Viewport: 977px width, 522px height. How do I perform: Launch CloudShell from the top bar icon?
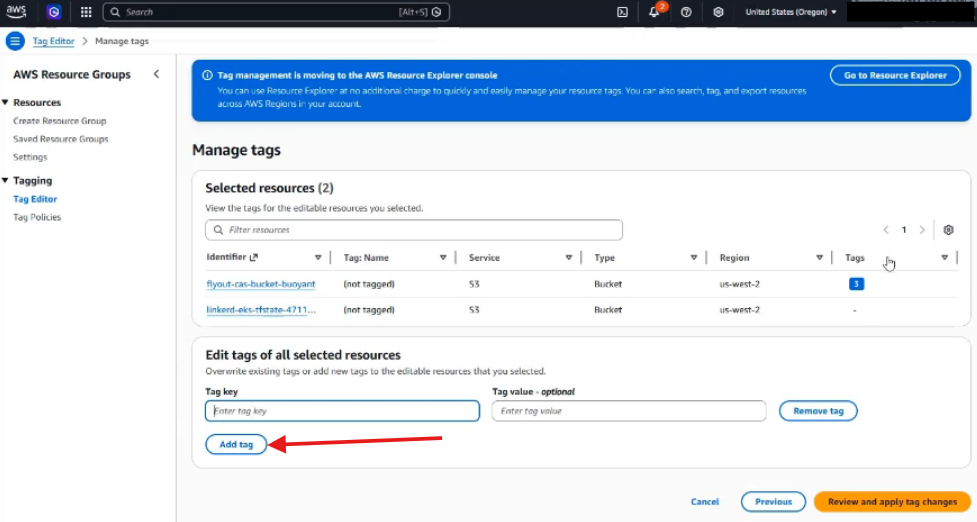pos(622,12)
